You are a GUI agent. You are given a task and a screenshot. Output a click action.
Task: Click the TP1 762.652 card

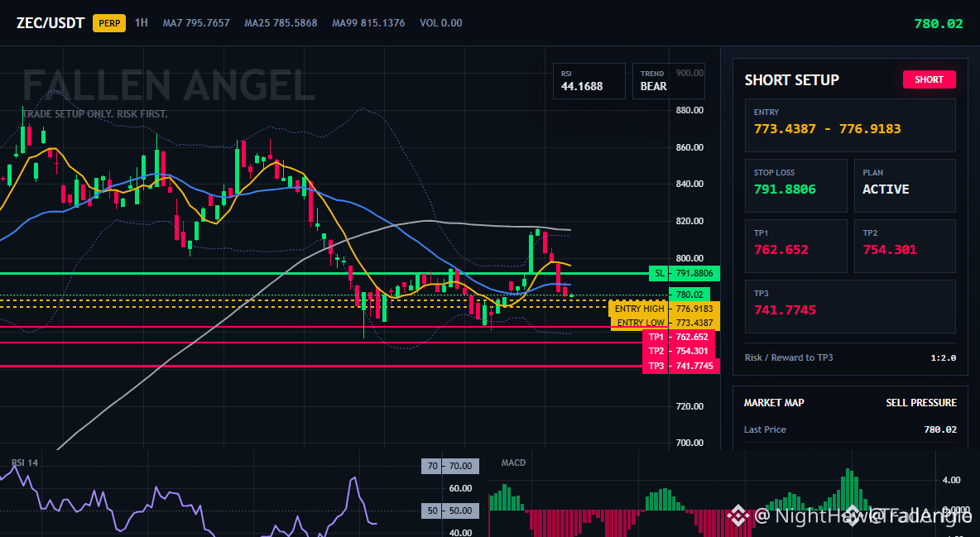(795, 246)
